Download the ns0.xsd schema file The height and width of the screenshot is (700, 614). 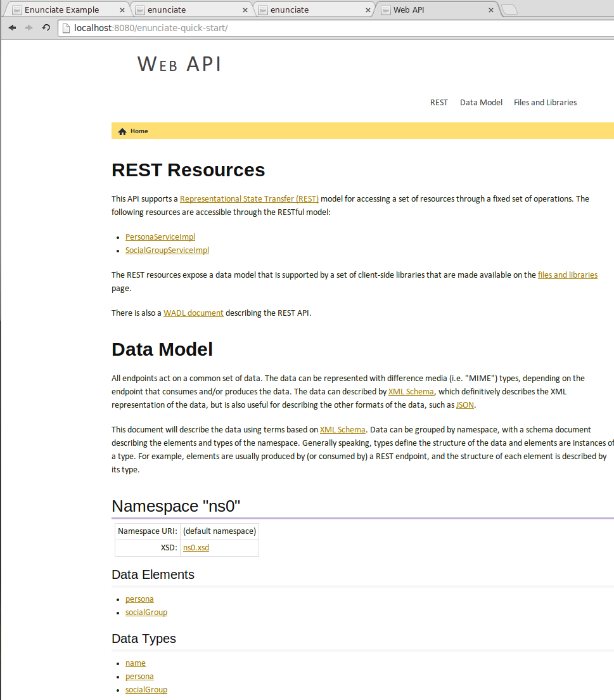(x=196, y=548)
